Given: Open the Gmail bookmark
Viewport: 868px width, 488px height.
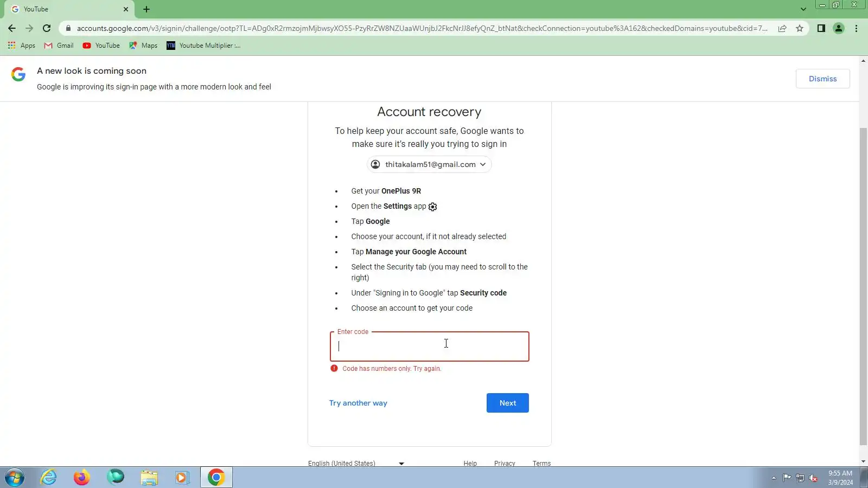Looking at the screenshot, I should pos(59,46).
